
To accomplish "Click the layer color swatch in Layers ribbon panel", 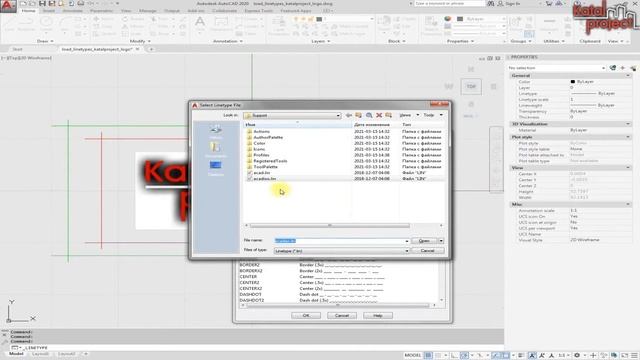I will [319, 19].
